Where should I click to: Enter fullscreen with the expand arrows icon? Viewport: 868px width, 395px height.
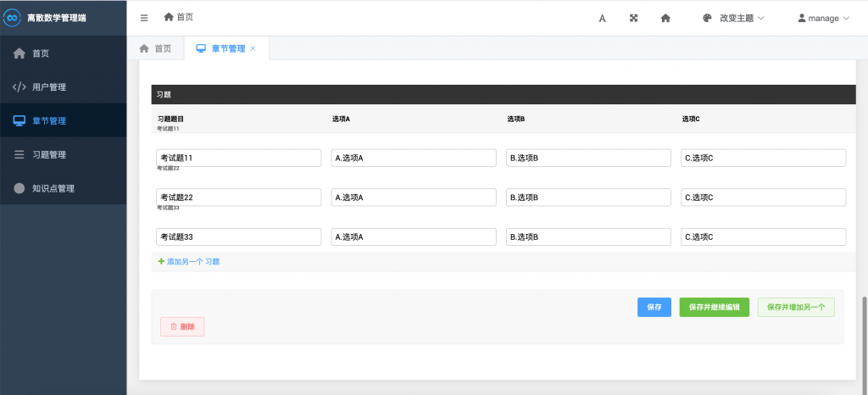point(634,18)
